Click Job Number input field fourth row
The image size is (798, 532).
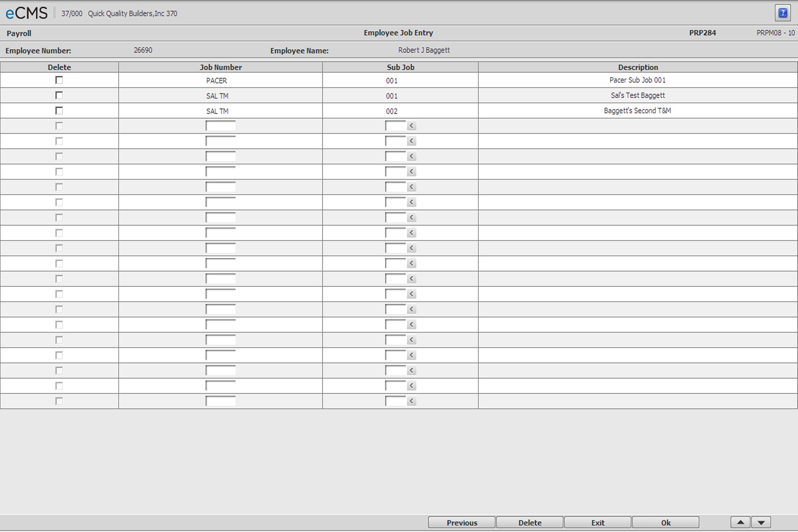220,125
